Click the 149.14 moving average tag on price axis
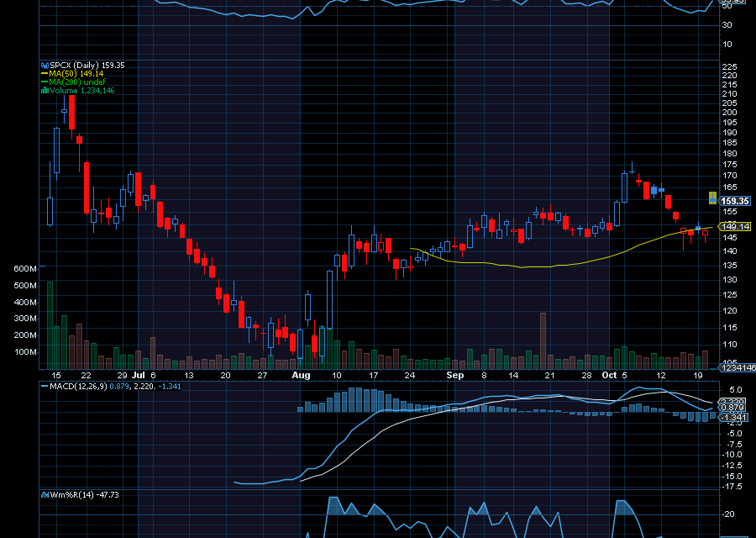756x538 pixels. [x=735, y=226]
